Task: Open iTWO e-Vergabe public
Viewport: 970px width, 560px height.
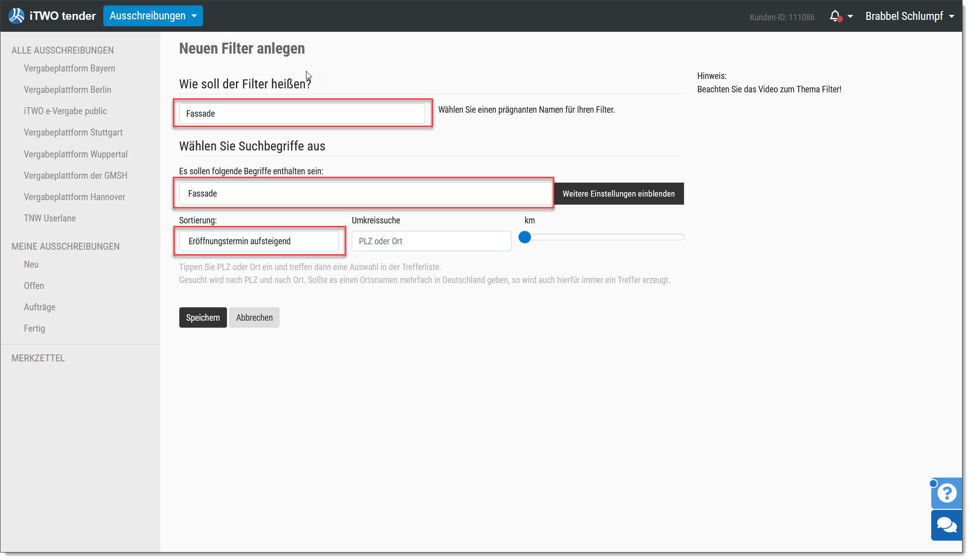Action: [66, 111]
